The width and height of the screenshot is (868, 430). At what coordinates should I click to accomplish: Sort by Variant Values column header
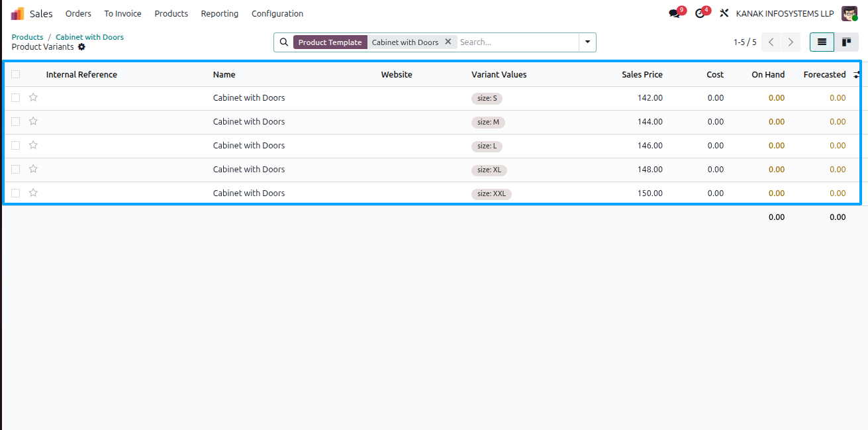[499, 75]
